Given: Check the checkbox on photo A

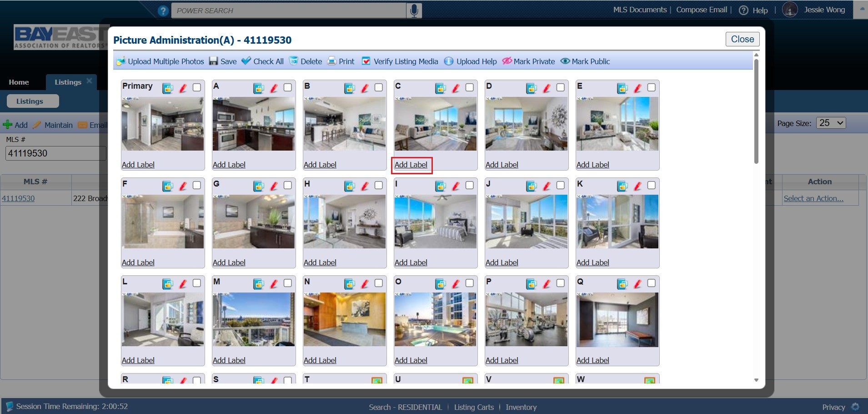Looking at the screenshot, I should 287,87.
